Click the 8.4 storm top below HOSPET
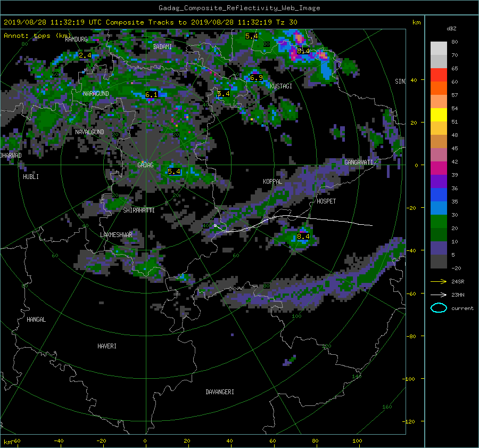The width and height of the screenshot is (479, 448). pyautogui.click(x=303, y=236)
